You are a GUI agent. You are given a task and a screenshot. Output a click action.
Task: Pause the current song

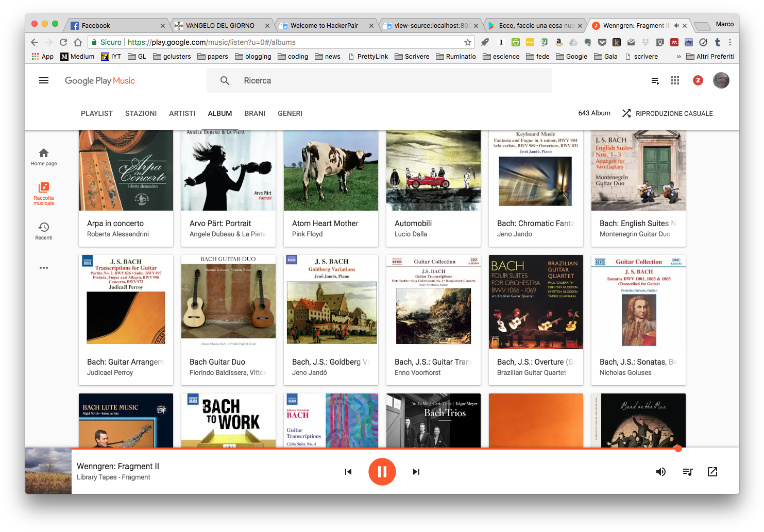(382, 472)
